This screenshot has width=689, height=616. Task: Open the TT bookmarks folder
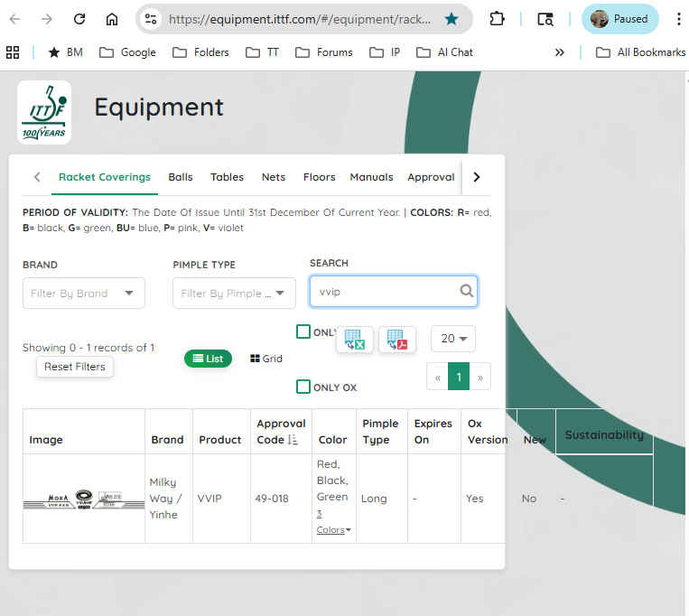tap(263, 52)
